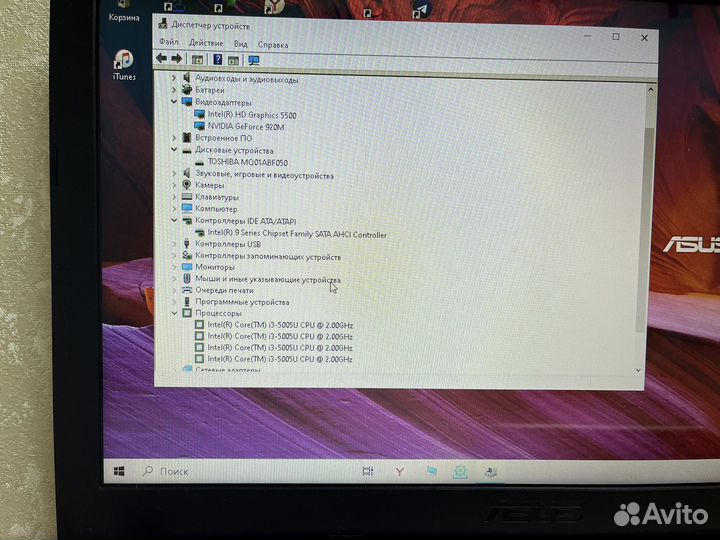Close the Диспетчер устройств window
This screenshot has height=540, width=720.
pyautogui.click(x=644, y=38)
